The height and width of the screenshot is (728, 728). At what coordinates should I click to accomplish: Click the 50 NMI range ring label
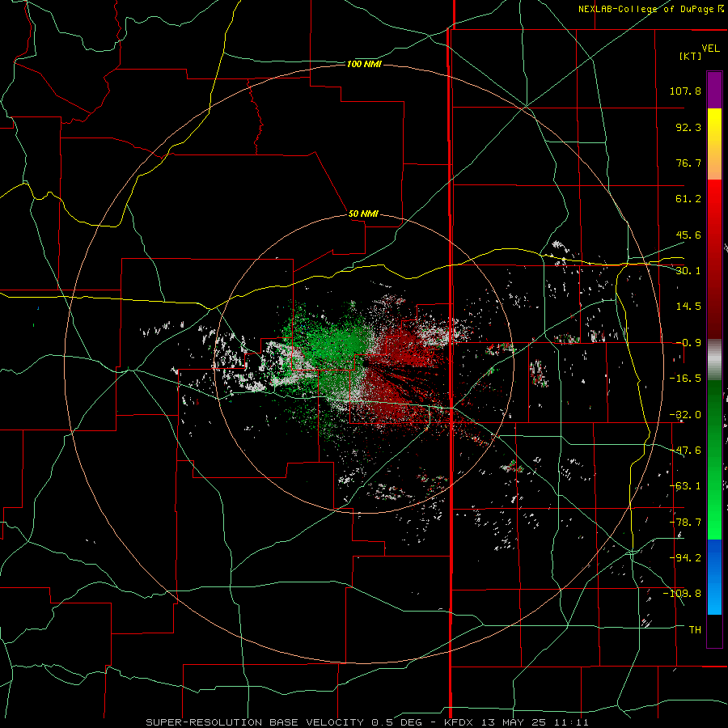pyautogui.click(x=363, y=214)
